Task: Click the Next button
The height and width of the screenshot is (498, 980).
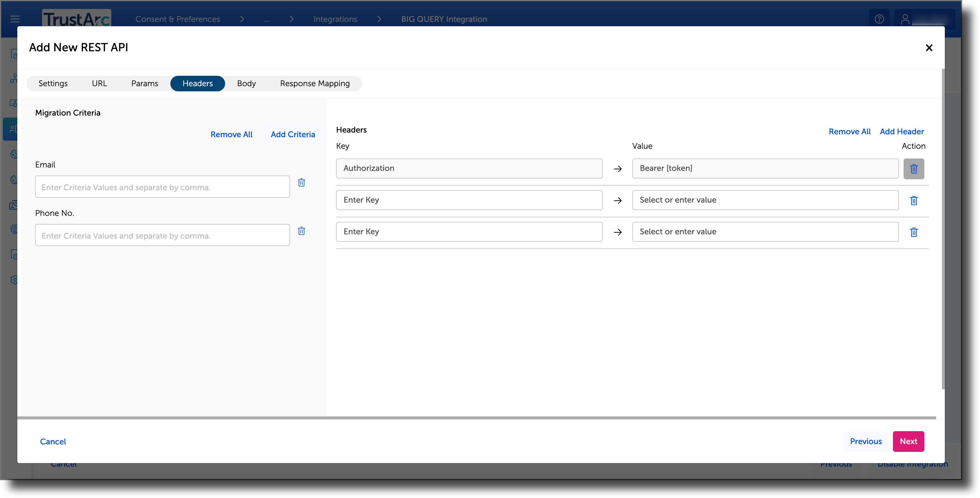Action: pyautogui.click(x=909, y=441)
